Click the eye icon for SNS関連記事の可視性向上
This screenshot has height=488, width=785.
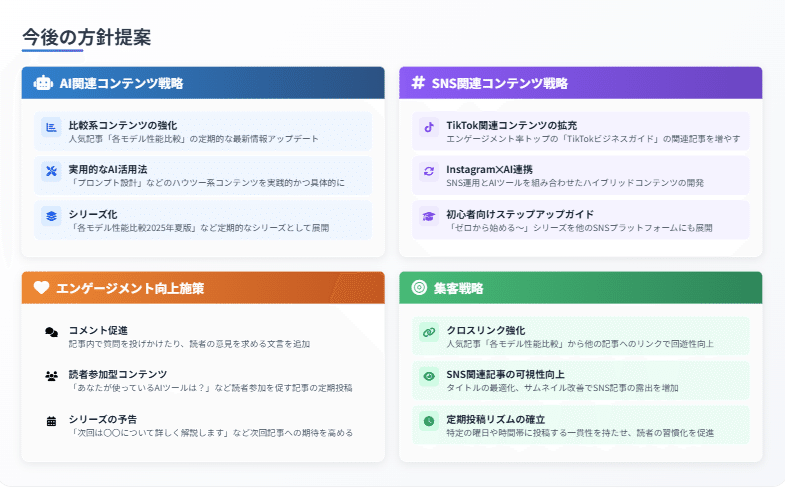[x=429, y=376]
